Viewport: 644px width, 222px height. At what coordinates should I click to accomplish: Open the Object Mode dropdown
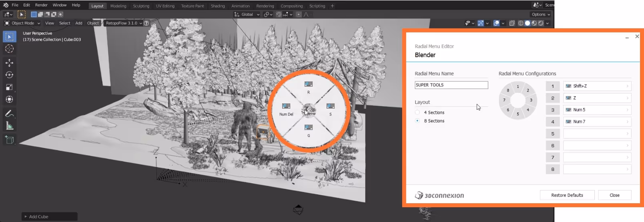pyautogui.click(x=22, y=23)
